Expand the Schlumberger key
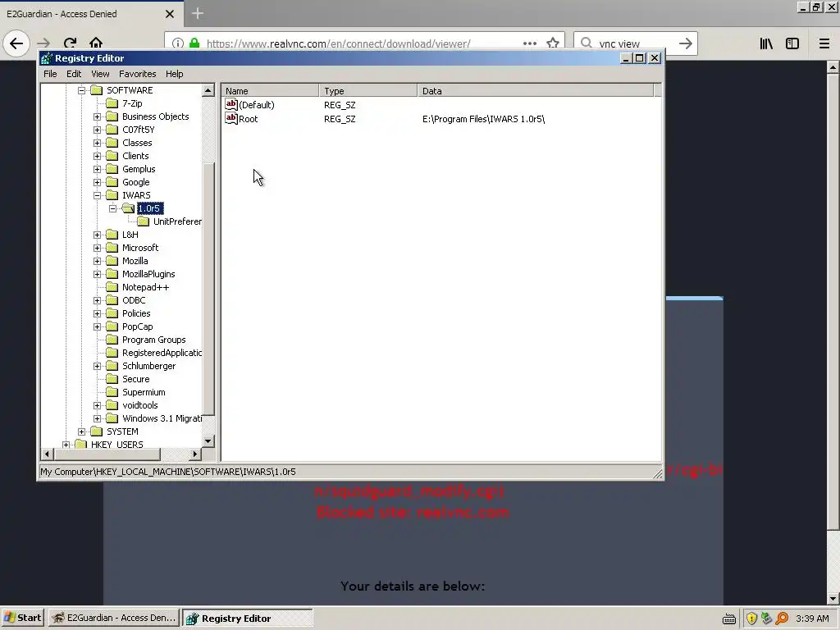Viewport: 840px width, 630px height. (97, 366)
